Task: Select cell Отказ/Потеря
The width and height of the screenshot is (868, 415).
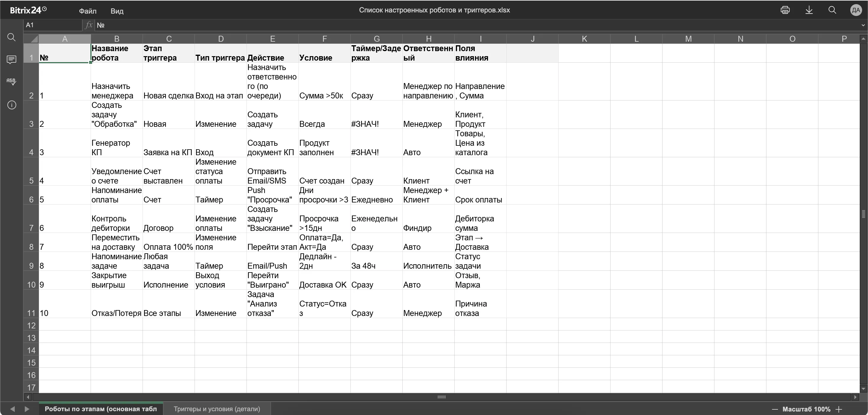Action: [117, 304]
